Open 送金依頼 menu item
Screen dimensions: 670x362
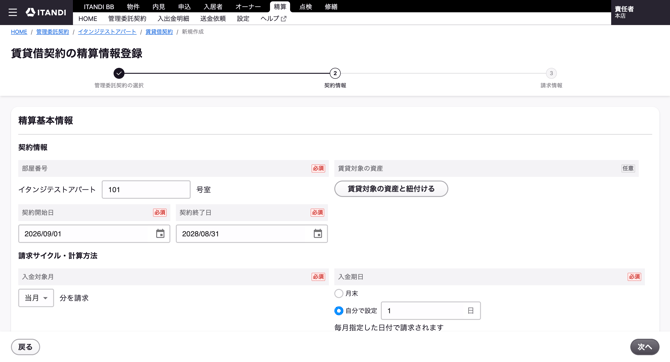(213, 19)
